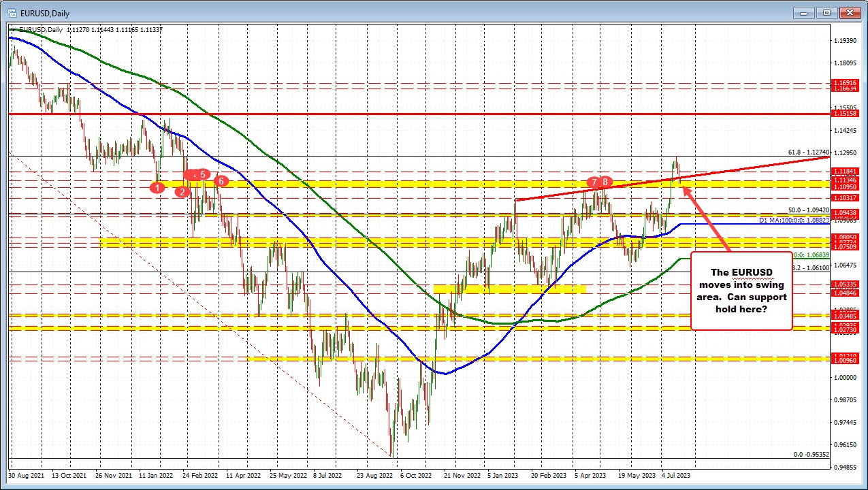Click the red circle marker labeled 6
This screenshot has width=868, height=490.
coord(220,181)
